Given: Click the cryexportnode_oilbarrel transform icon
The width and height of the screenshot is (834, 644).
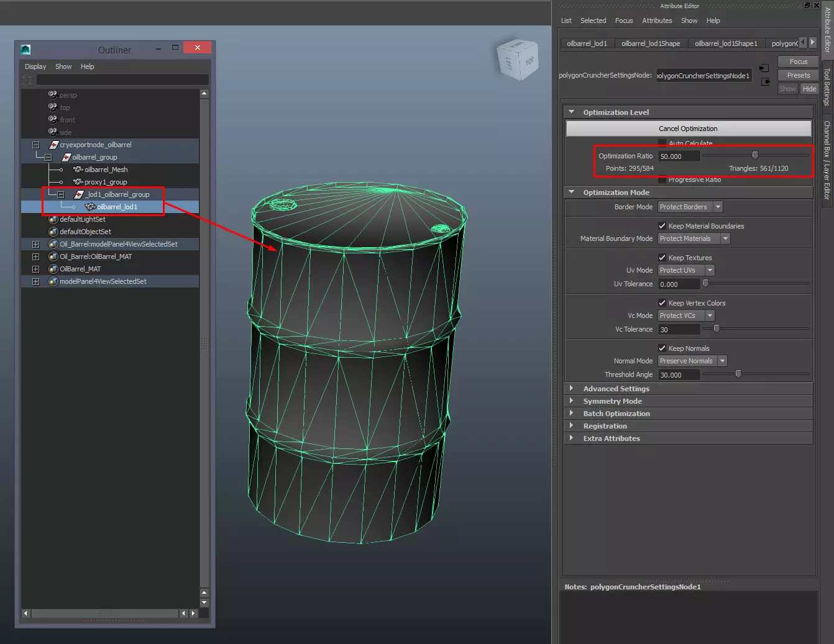Looking at the screenshot, I should click(53, 145).
